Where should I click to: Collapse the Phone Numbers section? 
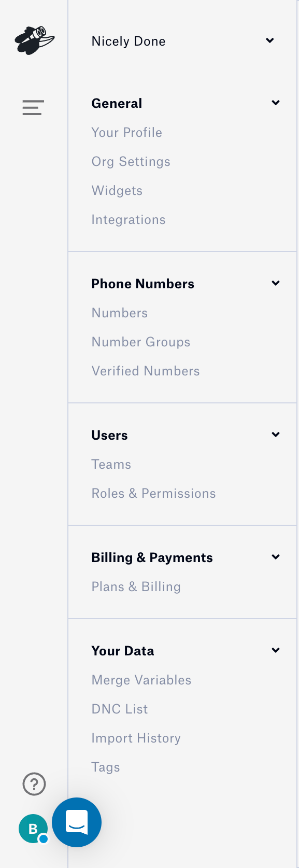[275, 283]
